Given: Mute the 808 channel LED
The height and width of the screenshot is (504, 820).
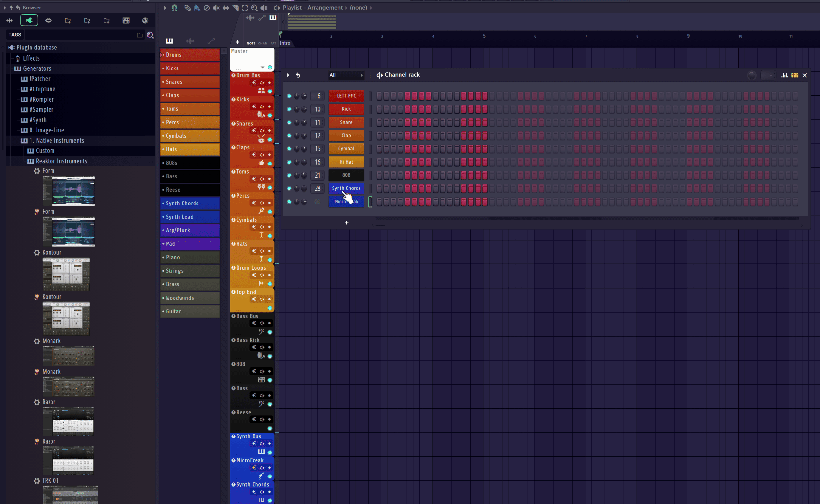Looking at the screenshot, I should tap(289, 175).
